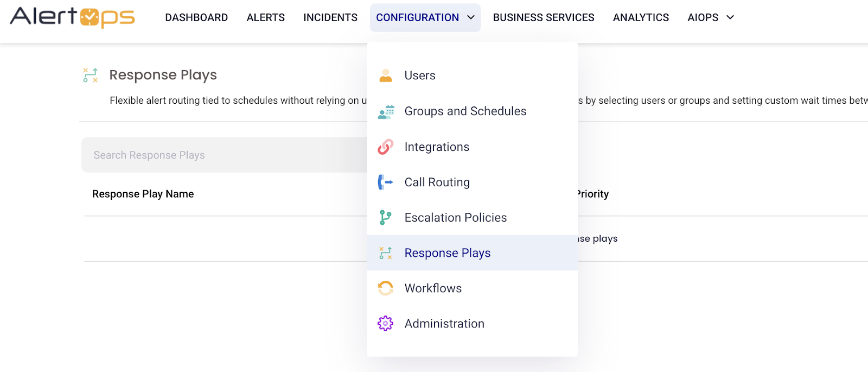
Task: Select the highlighted Response Plays entry
Action: (x=473, y=253)
